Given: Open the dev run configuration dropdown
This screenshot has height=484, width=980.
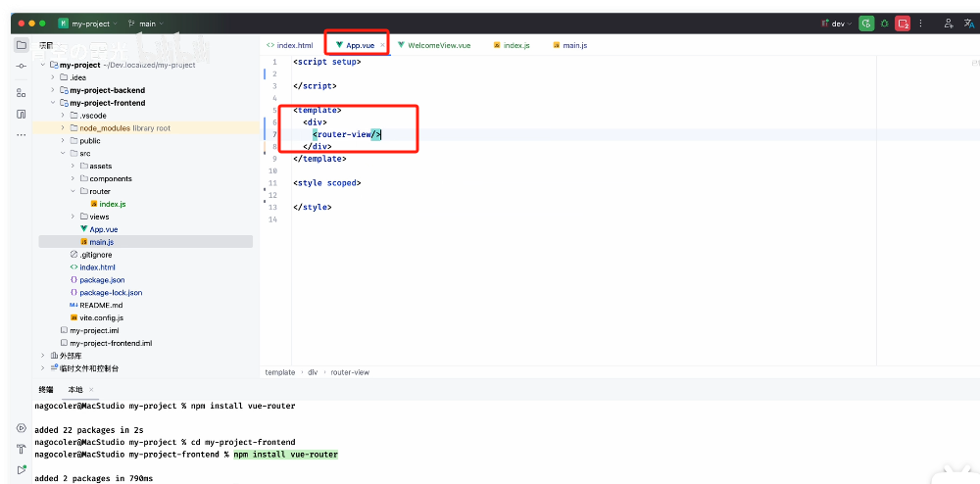Looking at the screenshot, I should (837, 24).
